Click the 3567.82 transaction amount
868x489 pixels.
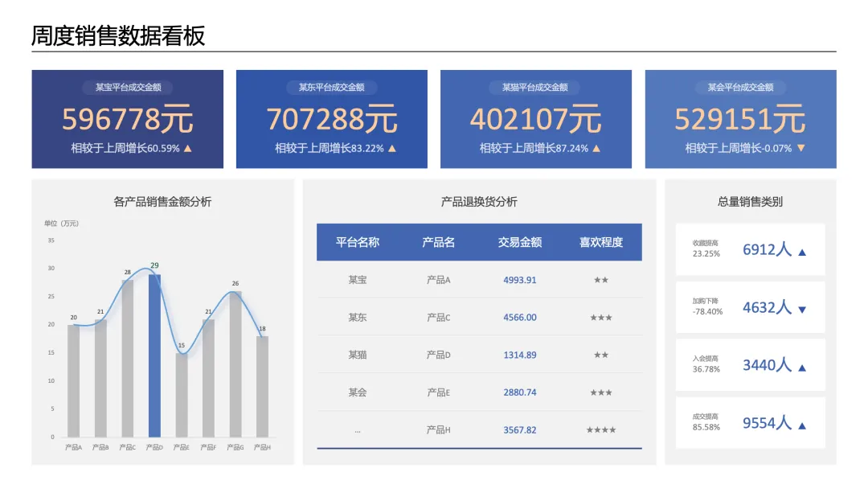(520, 430)
